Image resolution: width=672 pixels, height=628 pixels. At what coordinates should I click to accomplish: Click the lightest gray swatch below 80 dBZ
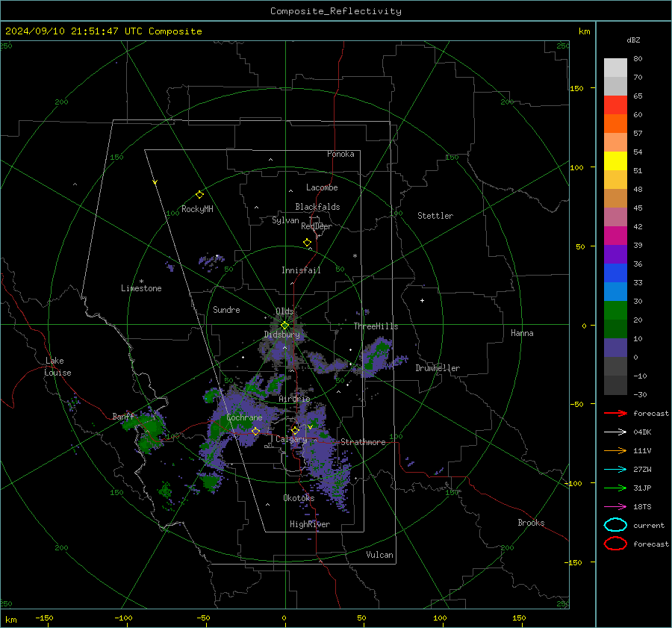click(615, 68)
